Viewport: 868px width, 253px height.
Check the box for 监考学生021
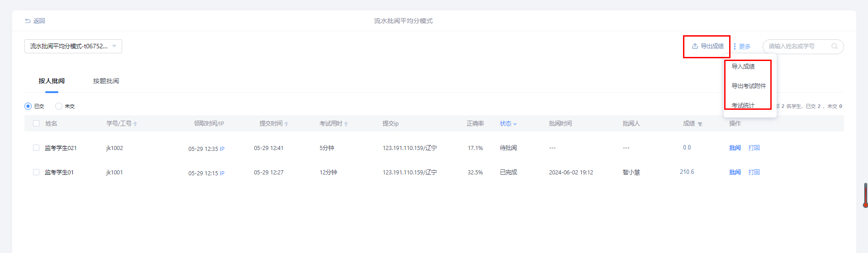click(x=36, y=148)
